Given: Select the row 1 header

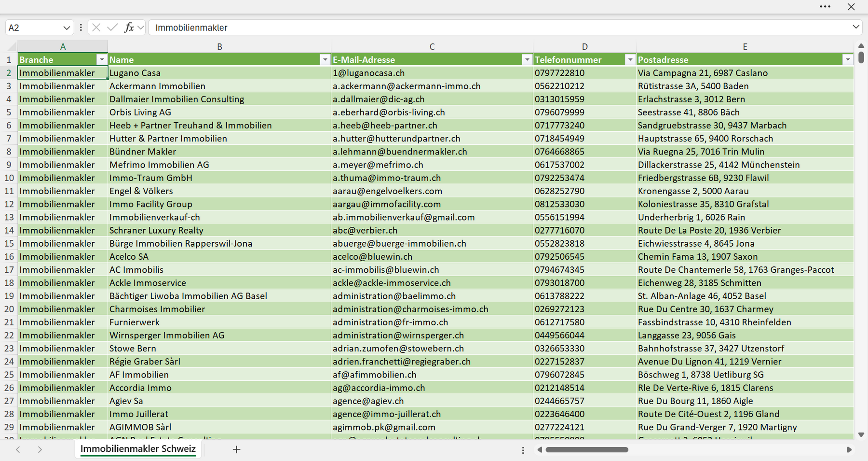Looking at the screenshot, I should pyautogui.click(x=9, y=59).
